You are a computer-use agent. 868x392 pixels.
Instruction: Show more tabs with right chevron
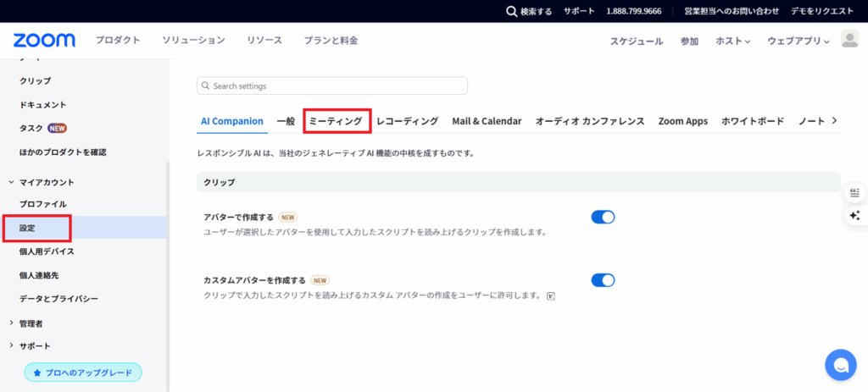pos(835,120)
